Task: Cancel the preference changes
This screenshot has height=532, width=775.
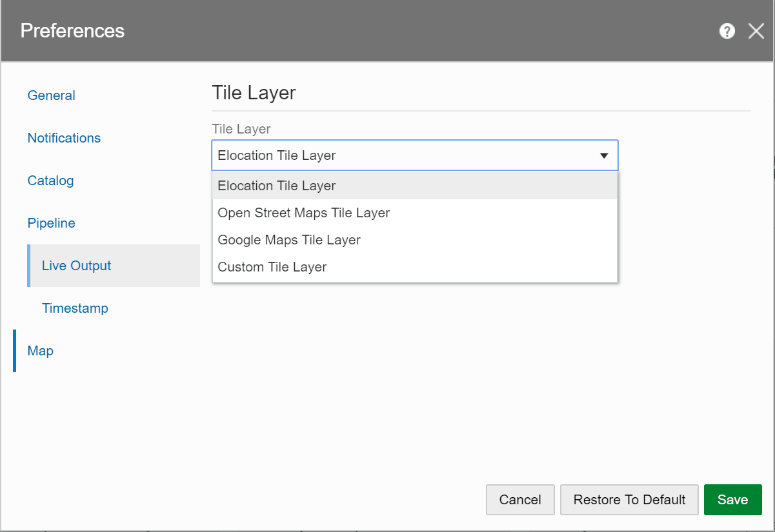Action: pyautogui.click(x=520, y=499)
